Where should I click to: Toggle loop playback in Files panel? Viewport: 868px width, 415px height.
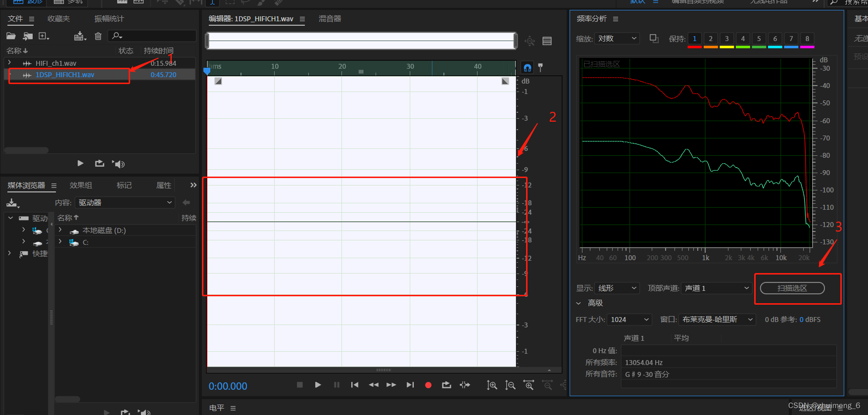[99, 163]
